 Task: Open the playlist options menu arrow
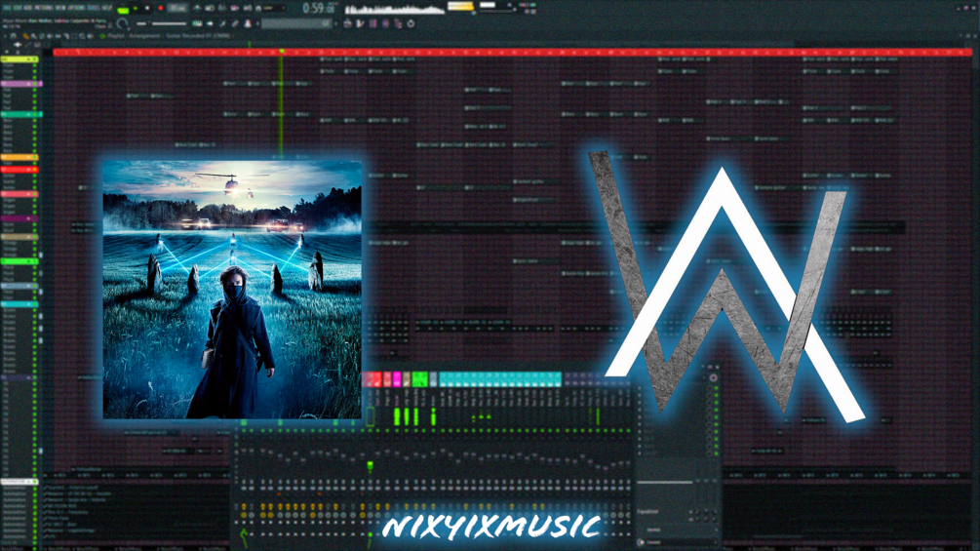point(5,36)
